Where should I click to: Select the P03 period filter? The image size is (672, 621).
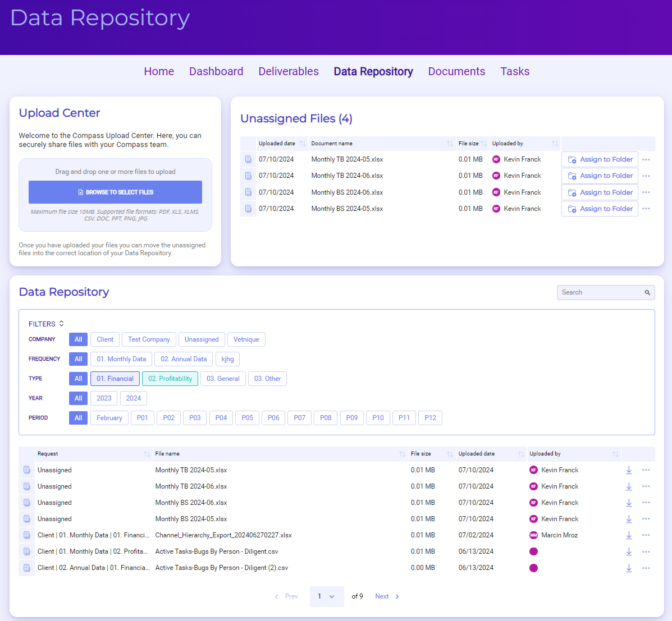[194, 417]
